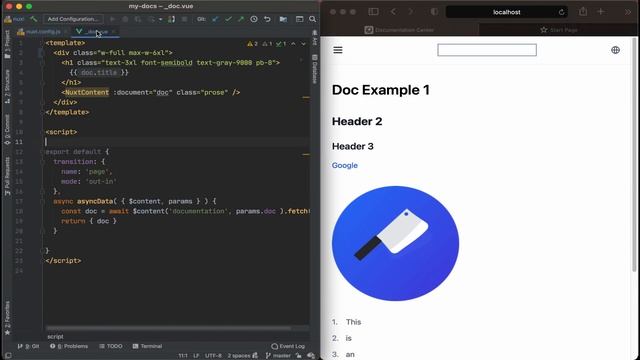Click the warnings count indicator in editor
This screenshot has width=640, height=360.
click(252, 44)
